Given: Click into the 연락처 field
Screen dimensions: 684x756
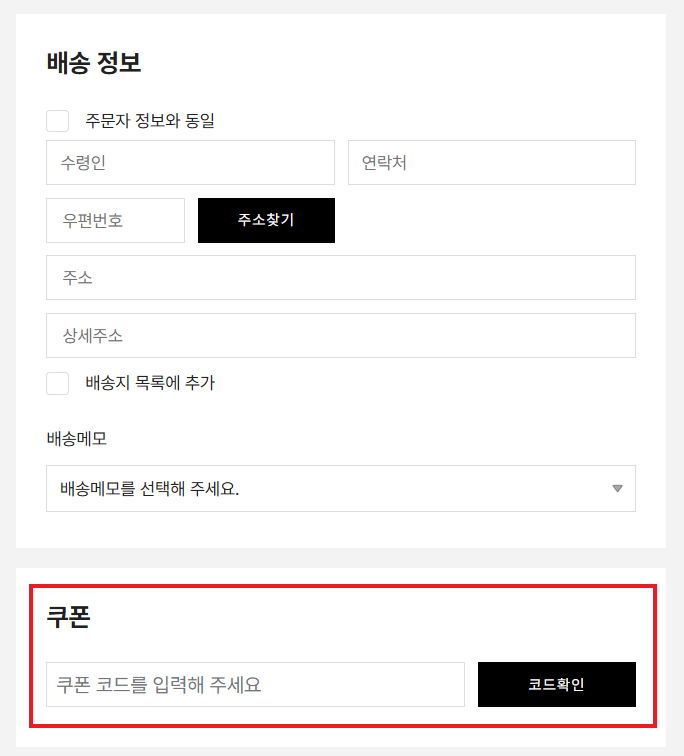Looking at the screenshot, I should click(x=491, y=163).
